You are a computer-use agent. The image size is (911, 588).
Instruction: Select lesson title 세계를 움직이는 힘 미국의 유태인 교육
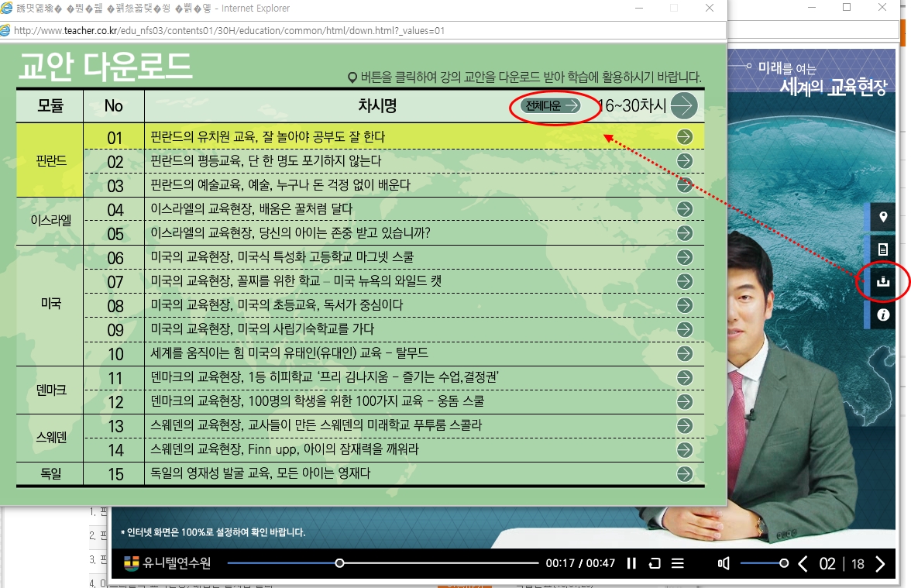(290, 353)
